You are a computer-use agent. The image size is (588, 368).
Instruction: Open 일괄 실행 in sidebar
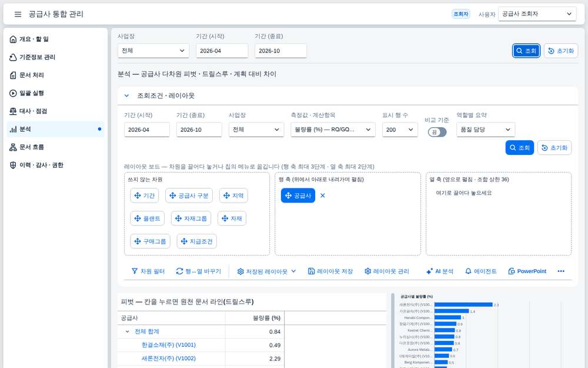point(55,93)
